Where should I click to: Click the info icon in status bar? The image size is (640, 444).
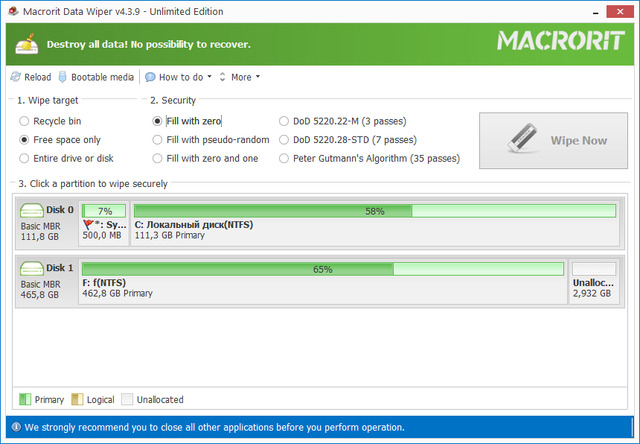15,427
